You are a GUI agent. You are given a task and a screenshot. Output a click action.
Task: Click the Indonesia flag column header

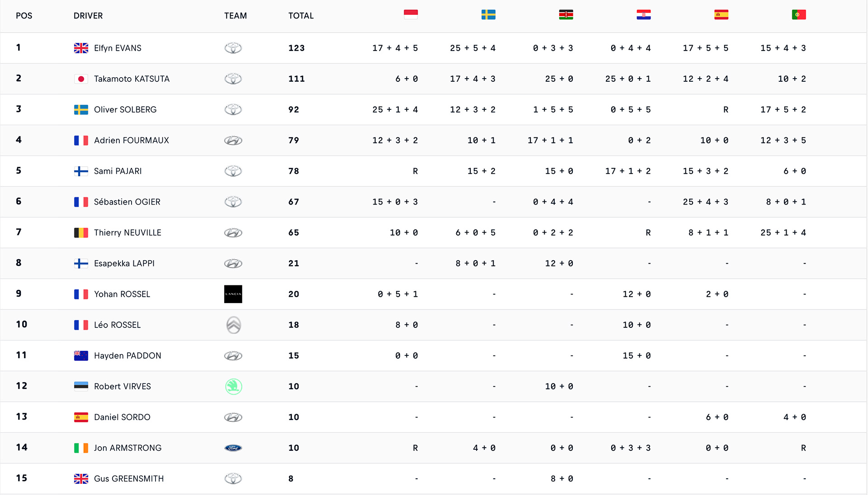(410, 15)
